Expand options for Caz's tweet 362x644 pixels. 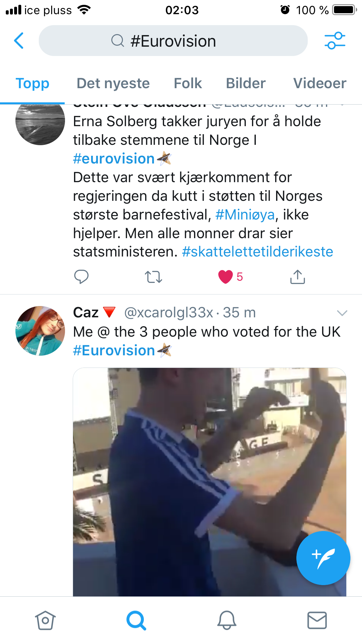pos(342,313)
